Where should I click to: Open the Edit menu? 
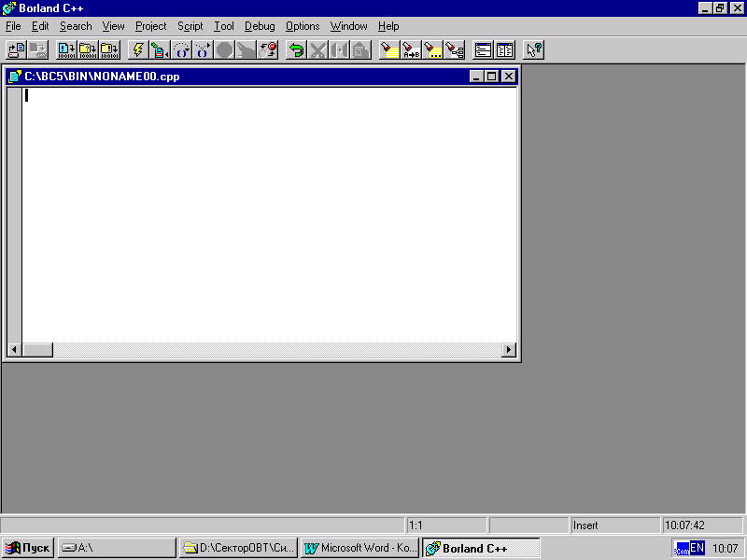coord(40,26)
